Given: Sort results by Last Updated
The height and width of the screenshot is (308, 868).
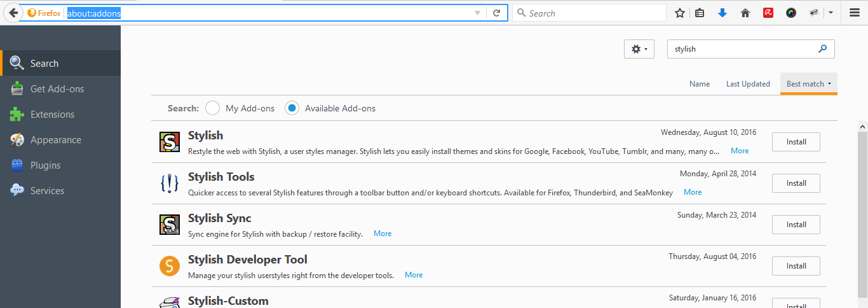Looking at the screenshot, I should (748, 84).
